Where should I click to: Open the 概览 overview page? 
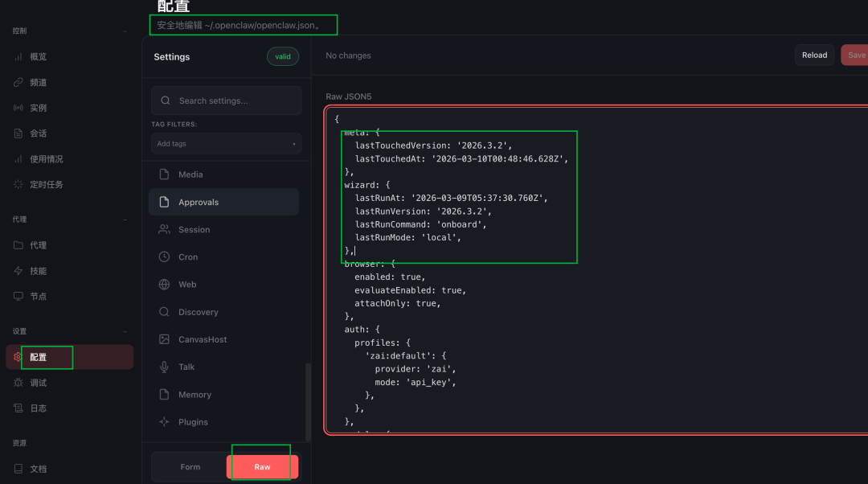click(x=69, y=57)
